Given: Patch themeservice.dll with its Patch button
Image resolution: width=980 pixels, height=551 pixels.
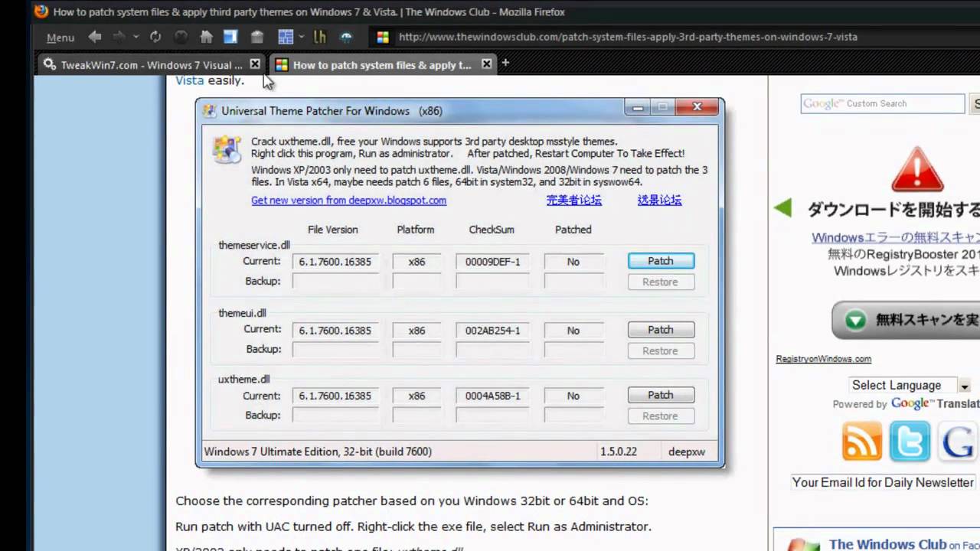Looking at the screenshot, I should [x=661, y=261].
